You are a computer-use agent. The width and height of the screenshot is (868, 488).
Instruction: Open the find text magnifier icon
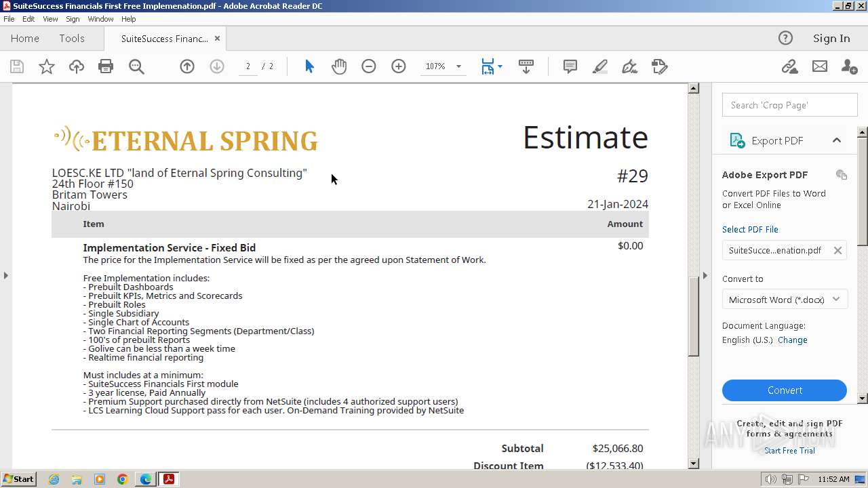tap(136, 66)
